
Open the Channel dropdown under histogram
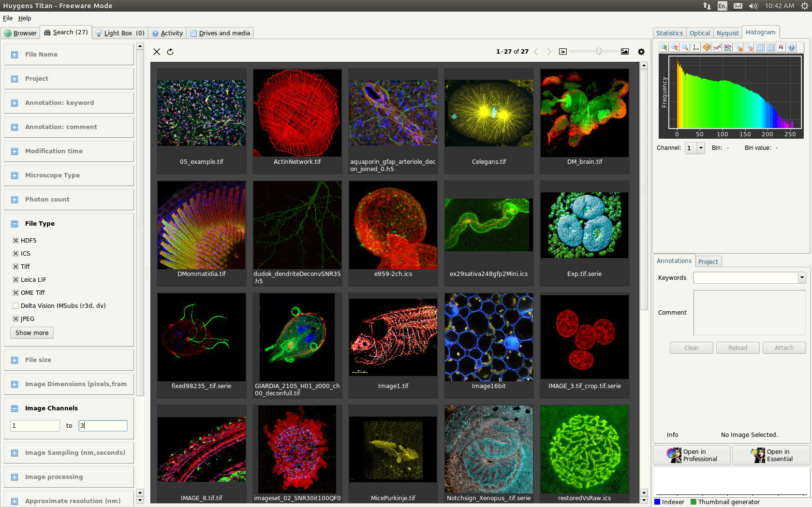pyautogui.click(x=701, y=148)
